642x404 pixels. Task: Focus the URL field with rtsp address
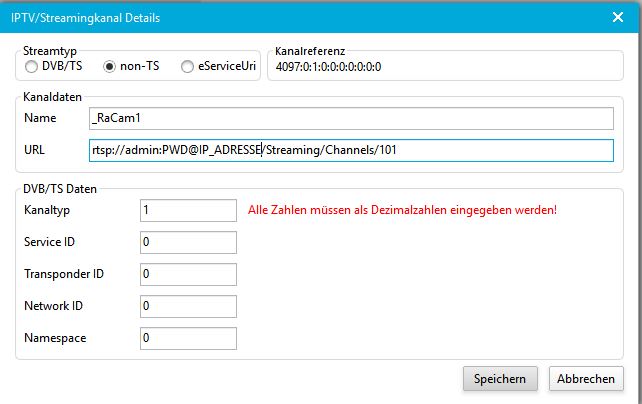tap(350, 151)
